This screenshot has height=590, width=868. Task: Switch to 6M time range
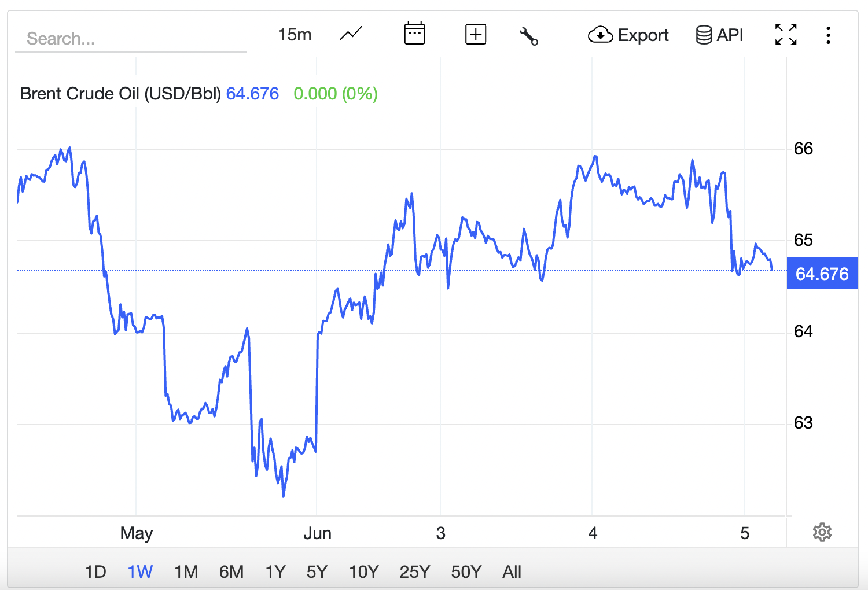click(231, 572)
